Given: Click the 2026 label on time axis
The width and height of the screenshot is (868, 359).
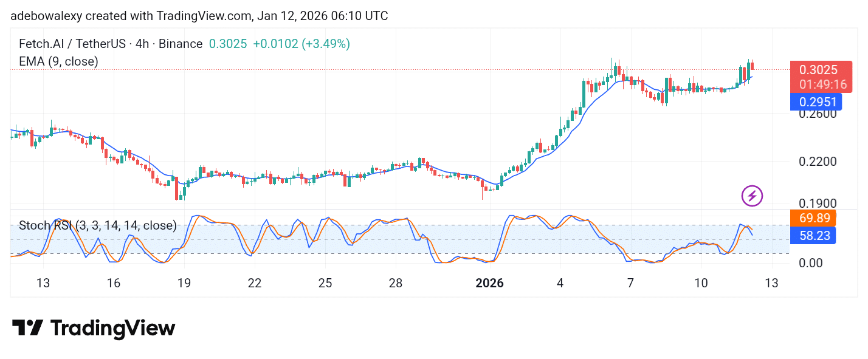Looking at the screenshot, I should pos(489,283).
